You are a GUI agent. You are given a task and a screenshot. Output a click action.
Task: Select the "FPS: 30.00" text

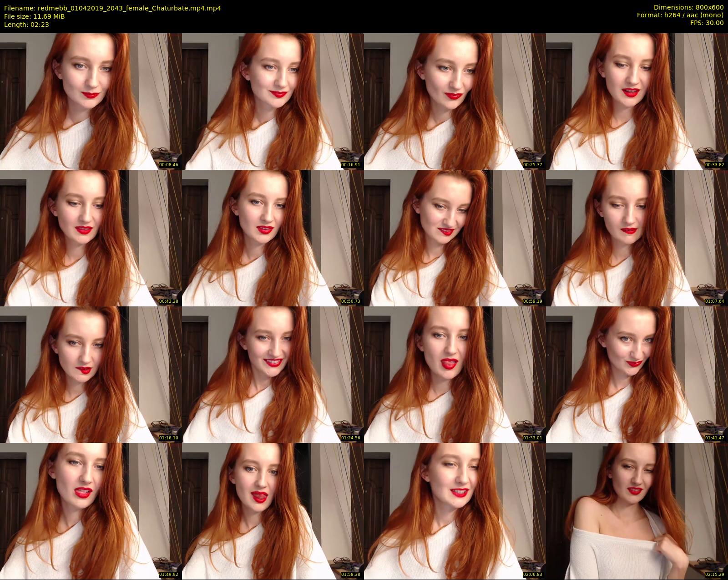click(707, 23)
